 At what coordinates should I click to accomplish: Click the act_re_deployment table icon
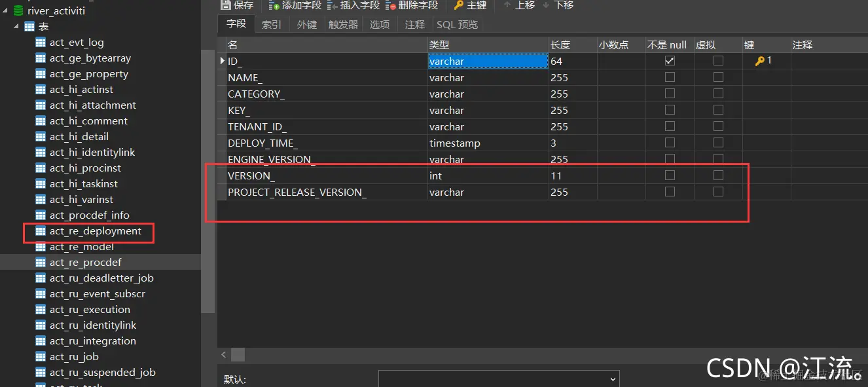[41, 231]
